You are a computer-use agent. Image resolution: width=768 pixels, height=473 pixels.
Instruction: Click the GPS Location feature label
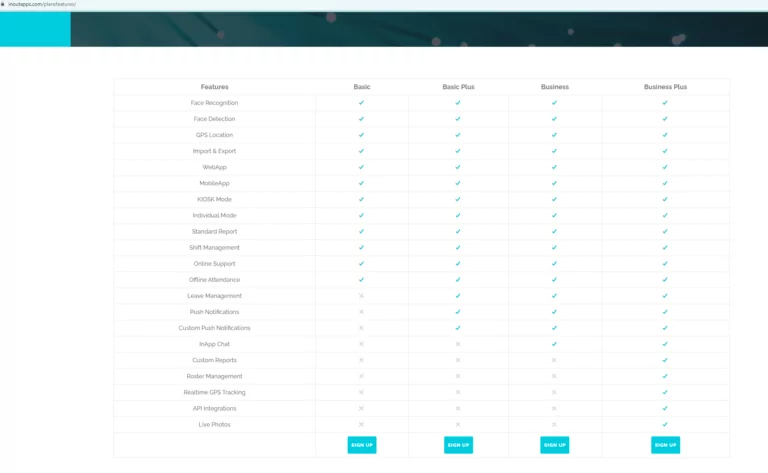pos(215,135)
